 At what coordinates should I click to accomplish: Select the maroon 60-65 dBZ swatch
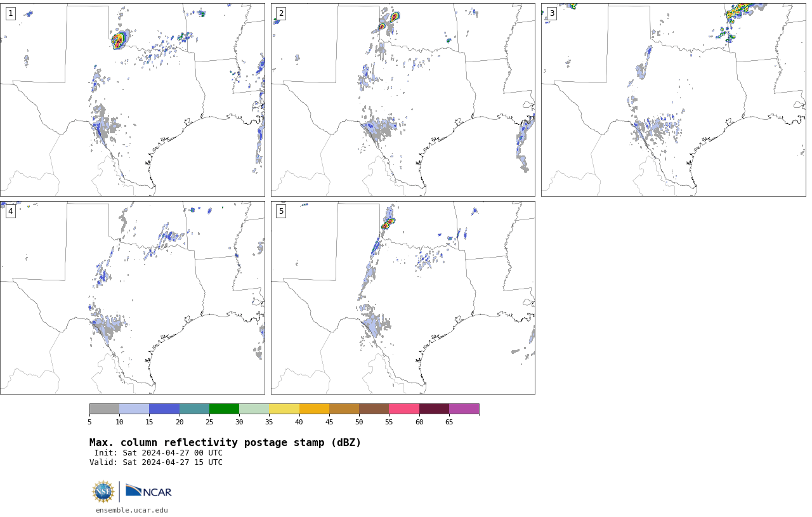pyautogui.click(x=434, y=409)
